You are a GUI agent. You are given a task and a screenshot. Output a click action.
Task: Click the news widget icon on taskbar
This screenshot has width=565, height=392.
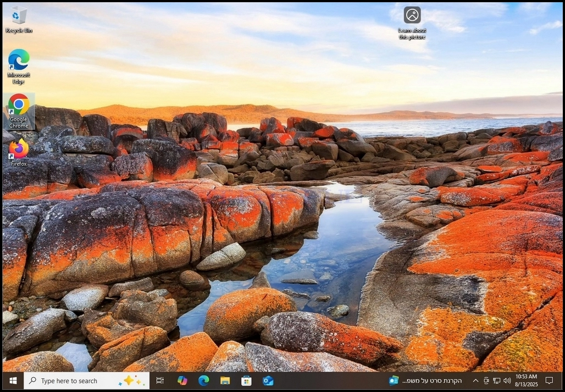click(394, 380)
